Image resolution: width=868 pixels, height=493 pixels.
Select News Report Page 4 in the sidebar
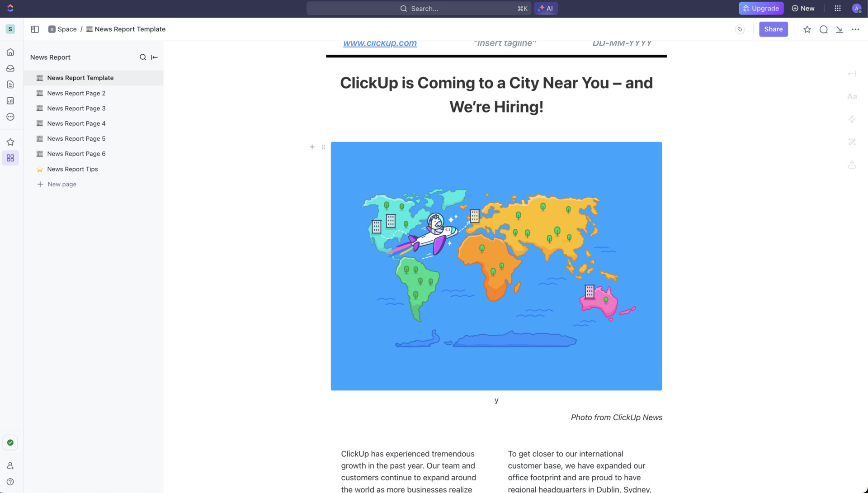[76, 123]
